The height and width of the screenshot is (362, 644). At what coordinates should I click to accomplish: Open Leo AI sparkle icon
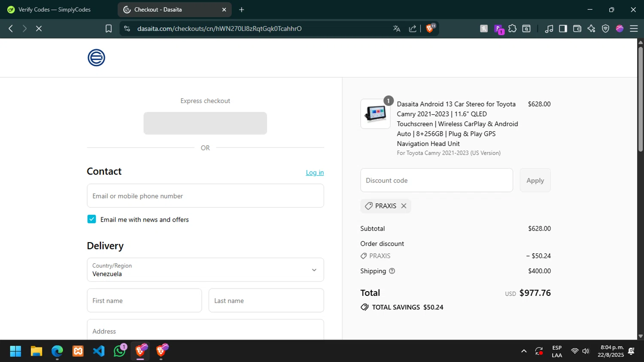coord(591,28)
